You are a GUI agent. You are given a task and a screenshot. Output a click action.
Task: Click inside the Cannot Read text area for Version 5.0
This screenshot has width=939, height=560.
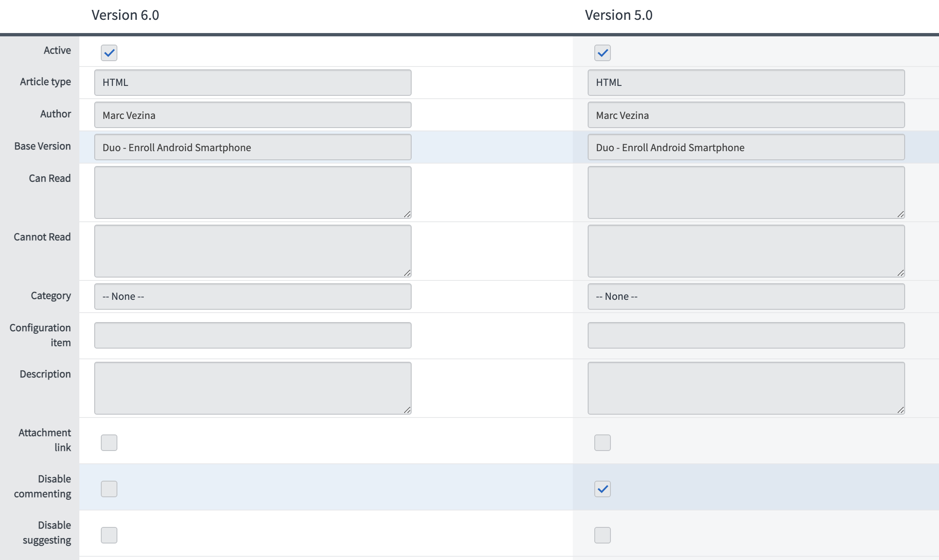pos(746,251)
